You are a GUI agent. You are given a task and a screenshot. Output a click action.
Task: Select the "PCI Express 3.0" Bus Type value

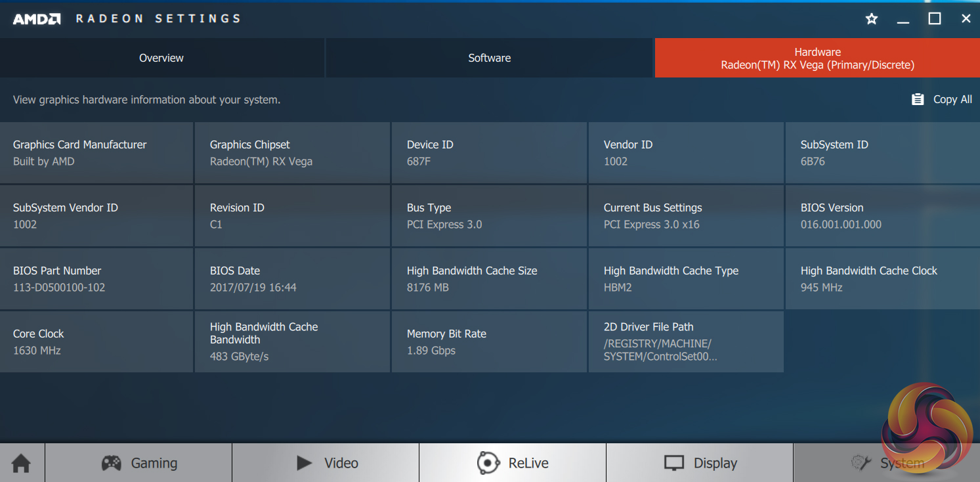(x=444, y=225)
